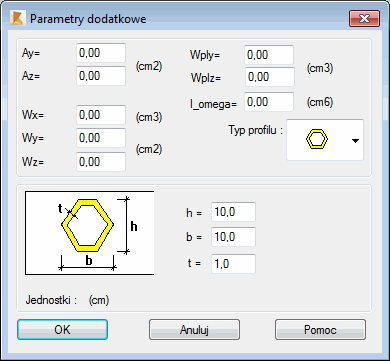Click the hexagon profile type icon
The width and height of the screenshot is (390, 361).
click(x=317, y=139)
